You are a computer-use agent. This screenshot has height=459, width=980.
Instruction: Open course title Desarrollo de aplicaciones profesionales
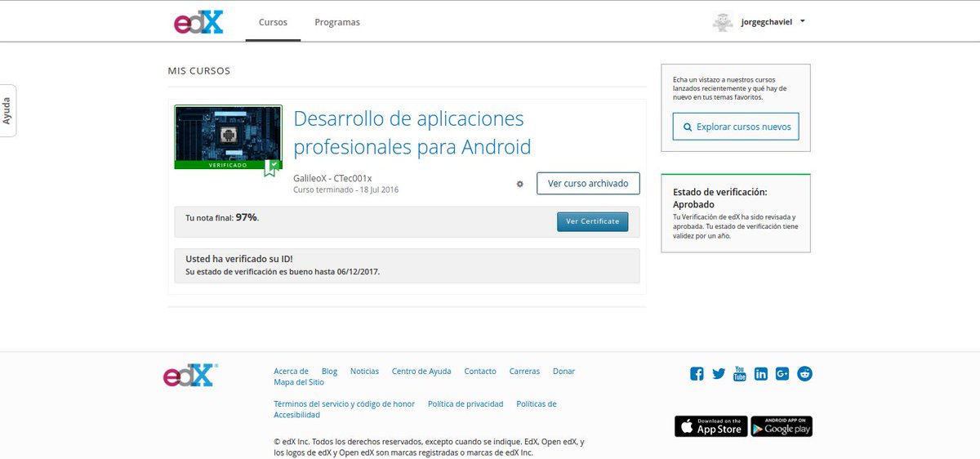click(412, 132)
